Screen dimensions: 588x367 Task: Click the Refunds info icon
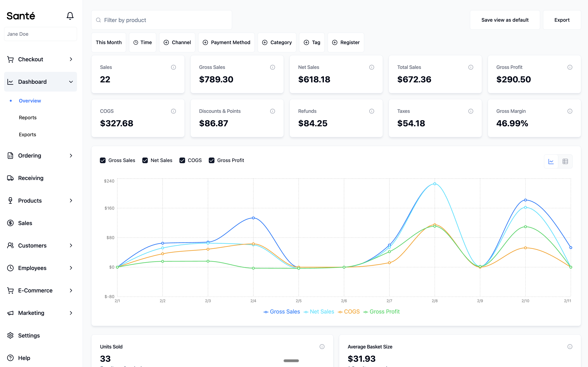pos(372,111)
